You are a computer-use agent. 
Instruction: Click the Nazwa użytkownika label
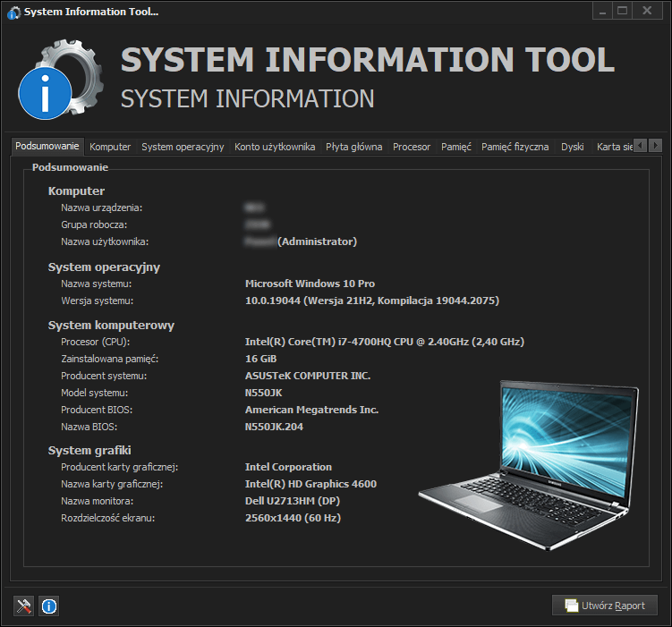[x=105, y=241]
